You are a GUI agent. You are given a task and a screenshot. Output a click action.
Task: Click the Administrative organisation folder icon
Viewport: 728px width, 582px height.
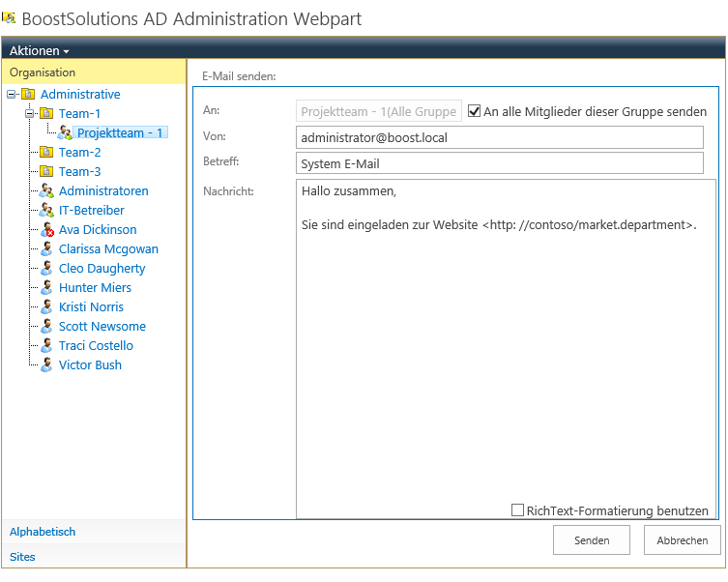tap(28, 95)
